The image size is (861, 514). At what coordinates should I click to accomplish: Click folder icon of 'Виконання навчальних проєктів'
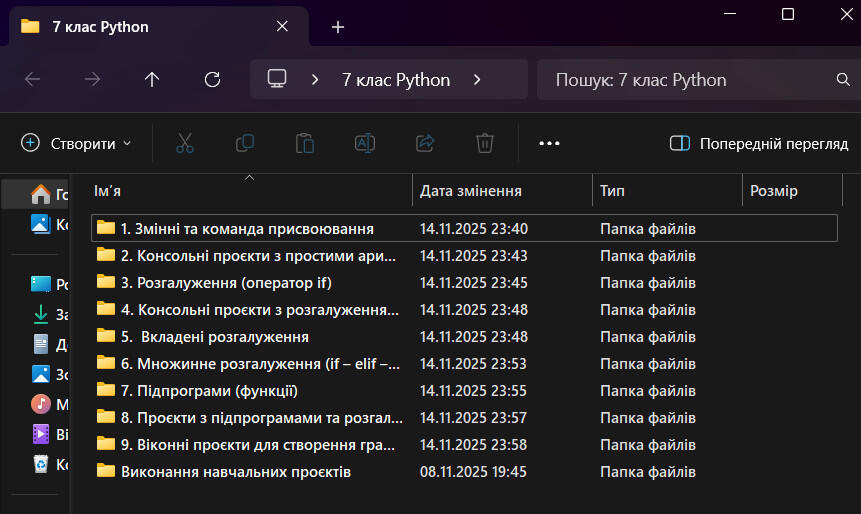point(105,471)
